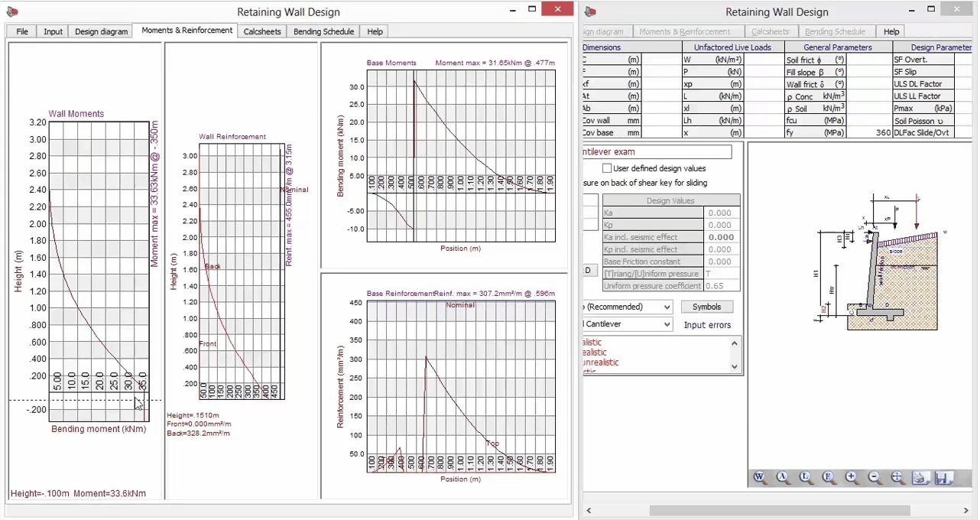The image size is (980, 520).
Task: Click the left window's app logo icon
Action: point(11,11)
